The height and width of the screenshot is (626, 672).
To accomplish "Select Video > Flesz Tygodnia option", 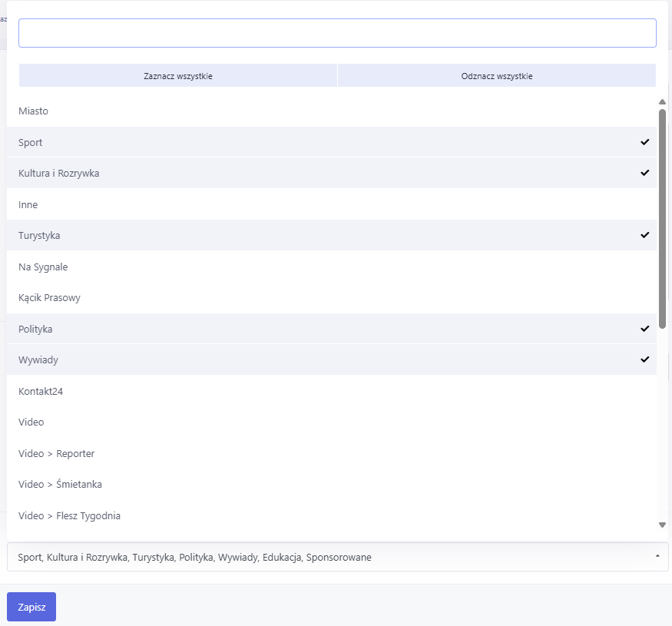I will [x=331, y=515].
